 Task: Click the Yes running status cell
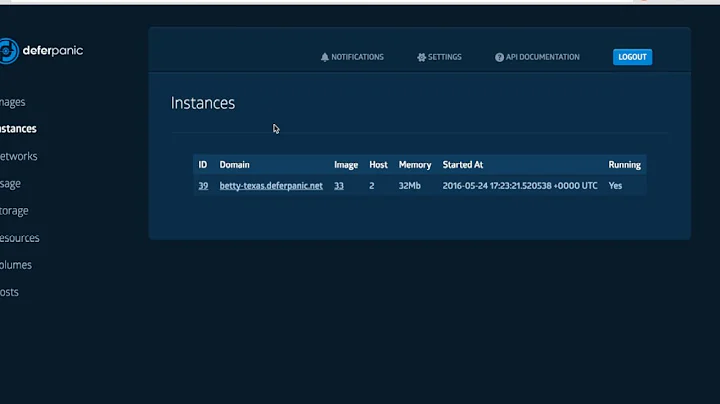click(615, 185)
